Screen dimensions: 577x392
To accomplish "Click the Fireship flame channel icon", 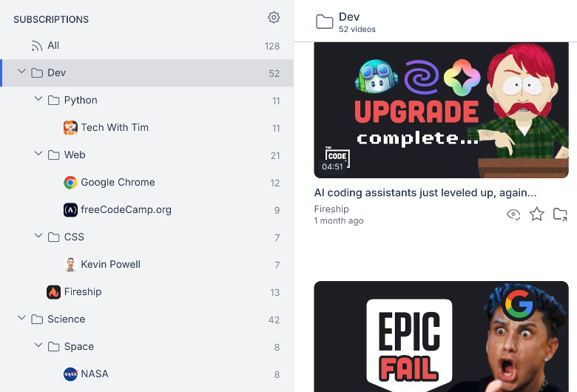I will pos(53,292).
